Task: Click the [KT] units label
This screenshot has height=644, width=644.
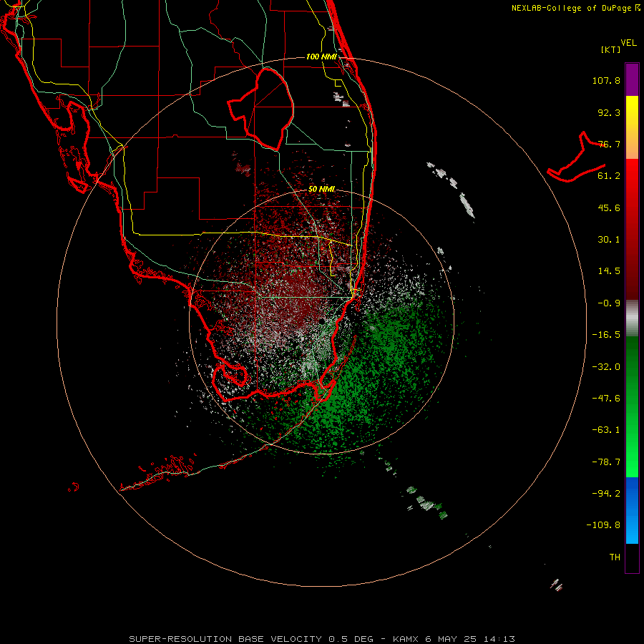Action: click(x=610, y=49)
